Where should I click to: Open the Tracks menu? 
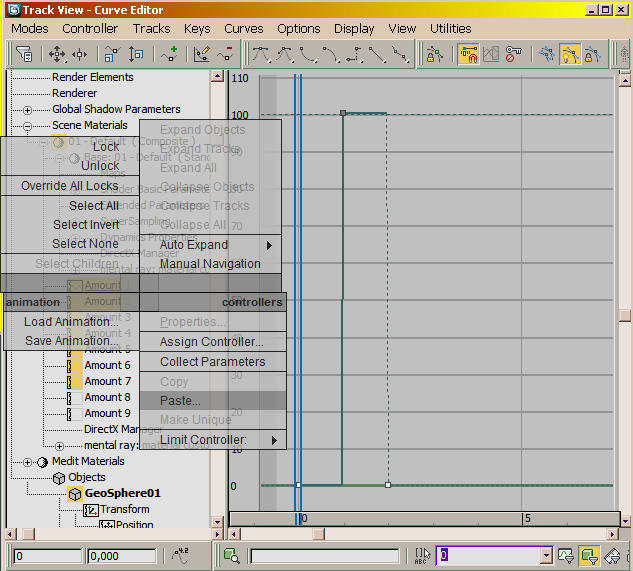point(152,29)
